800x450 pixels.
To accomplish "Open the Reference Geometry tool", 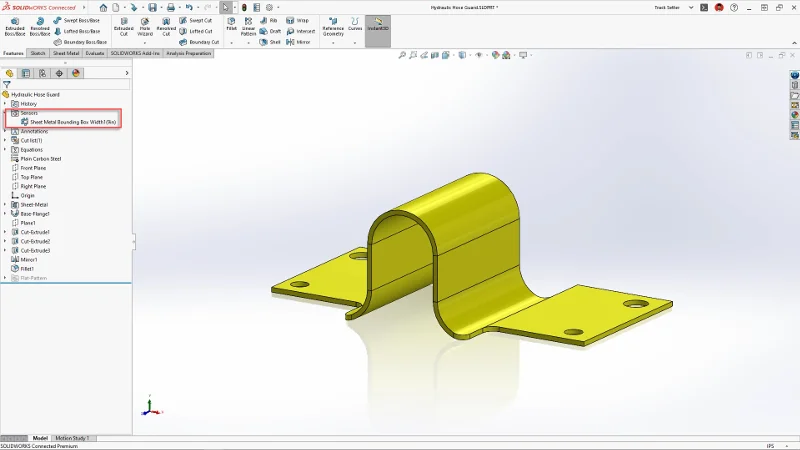I will pos(333,26).
